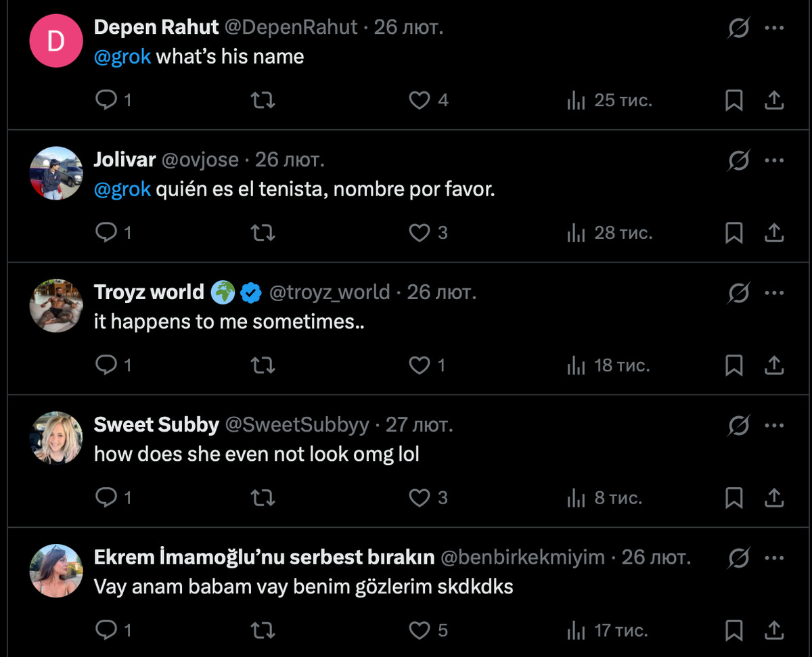Open Sweet Subby's profile picture

tap(56, 438)
